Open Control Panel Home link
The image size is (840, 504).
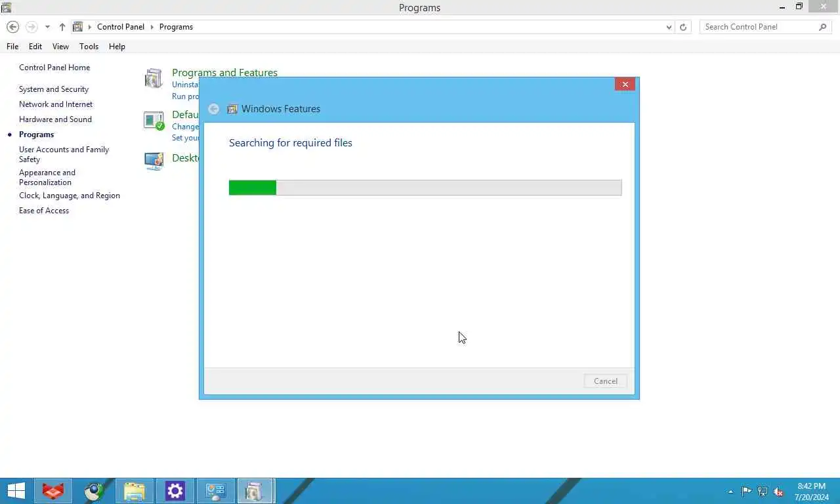point(54,68)
